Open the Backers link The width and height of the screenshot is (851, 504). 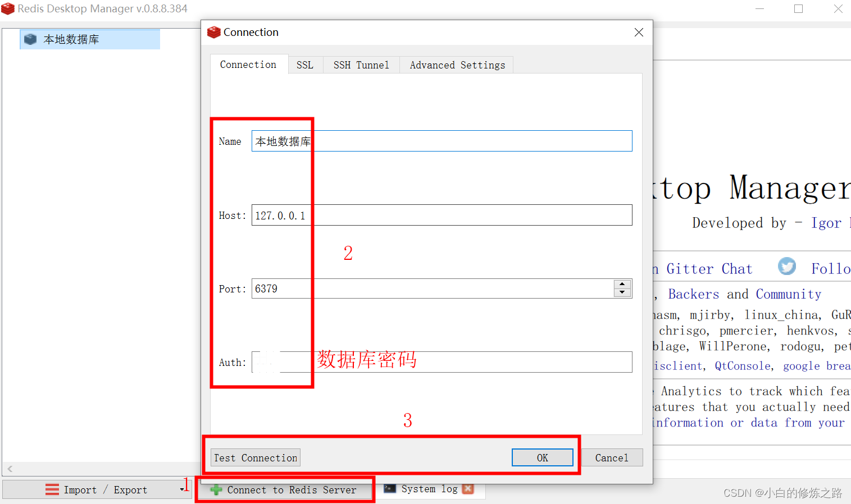[693, 294]
